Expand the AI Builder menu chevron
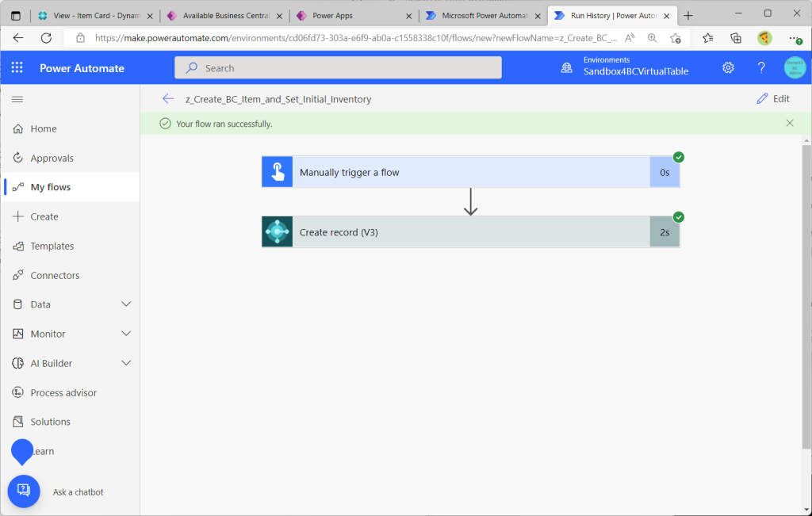The image size is (812, 516). tap(126, 363)
